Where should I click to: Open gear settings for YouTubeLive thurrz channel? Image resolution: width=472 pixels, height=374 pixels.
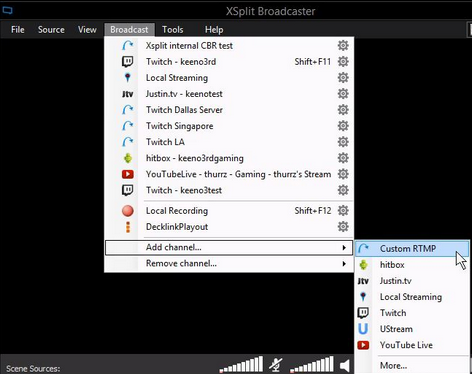point(343,174)
